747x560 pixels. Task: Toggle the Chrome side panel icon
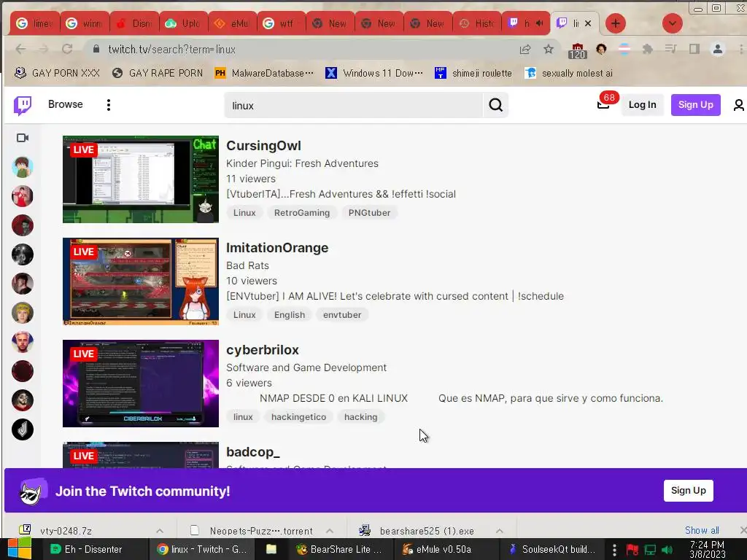tap(694, 49)
